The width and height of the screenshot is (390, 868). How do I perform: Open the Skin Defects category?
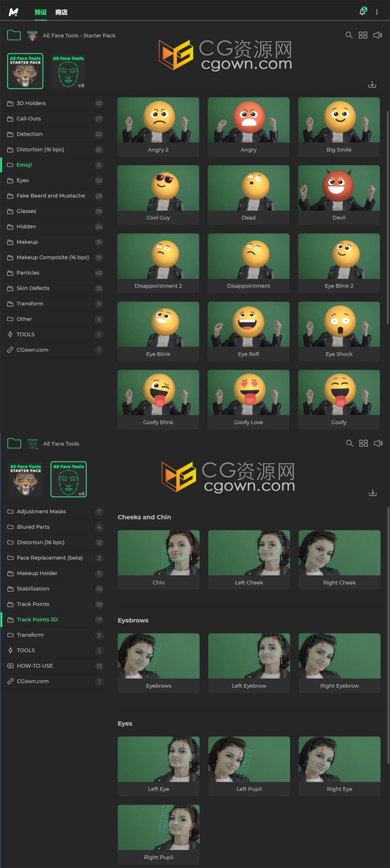pos(53,288)
